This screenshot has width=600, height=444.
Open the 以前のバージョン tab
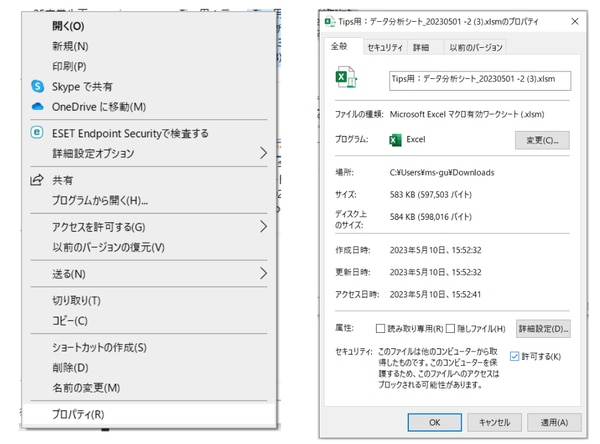pos(475,47)
